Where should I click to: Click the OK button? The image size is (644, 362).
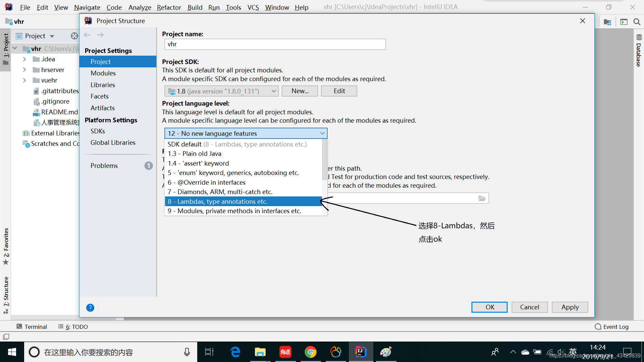[x=489, y=307]
